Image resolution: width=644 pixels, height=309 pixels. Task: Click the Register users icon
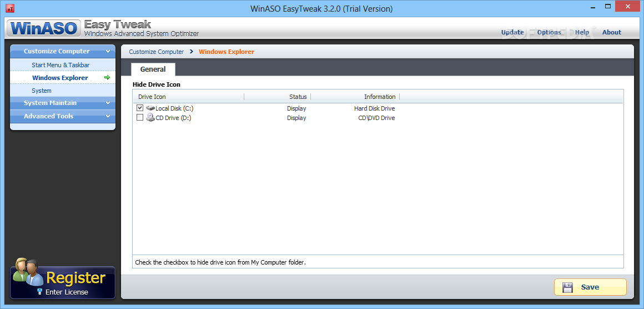coord(28,272)
